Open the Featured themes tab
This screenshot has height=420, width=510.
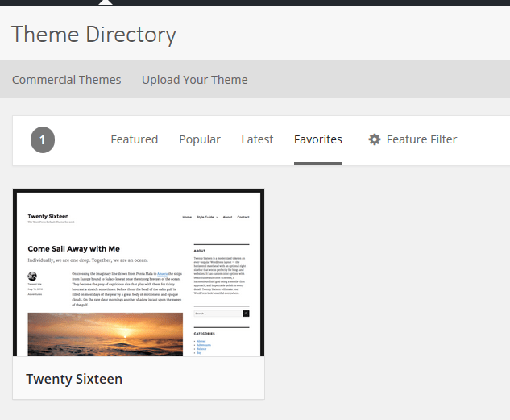click(134, 139)
